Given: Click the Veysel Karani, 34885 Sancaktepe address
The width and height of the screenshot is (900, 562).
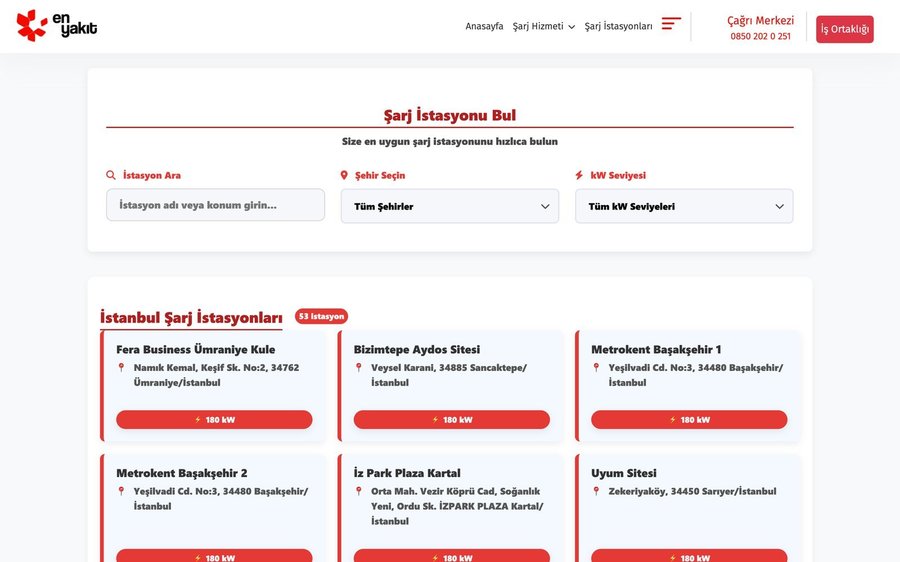Looking at the screenshot, I should tap(449, 375).
